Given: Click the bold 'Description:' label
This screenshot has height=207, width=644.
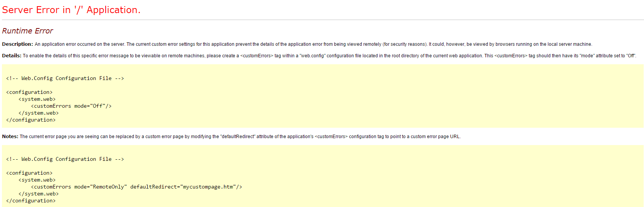Looking at the screenshot, I should pos(17,44).
